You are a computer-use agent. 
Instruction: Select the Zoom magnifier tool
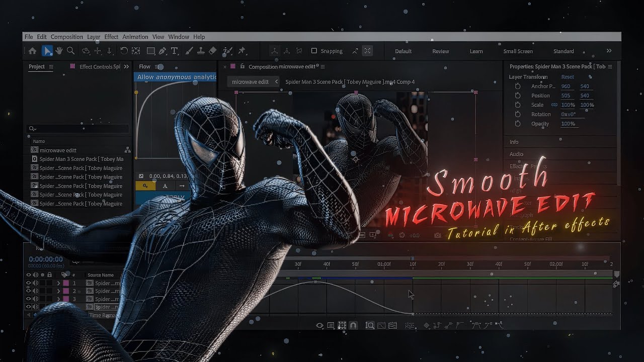pyautogui.click(x=71, y=51)
